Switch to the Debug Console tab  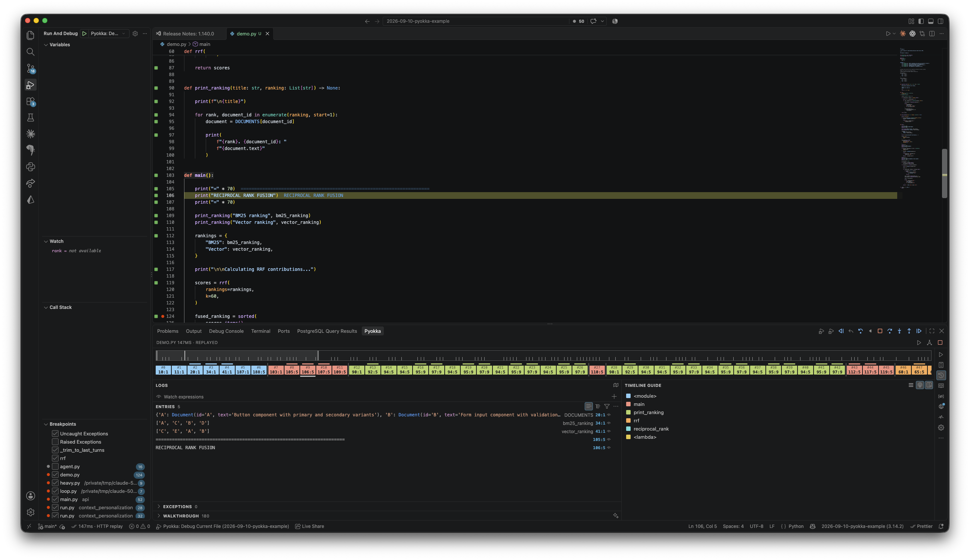pos(226,331)
